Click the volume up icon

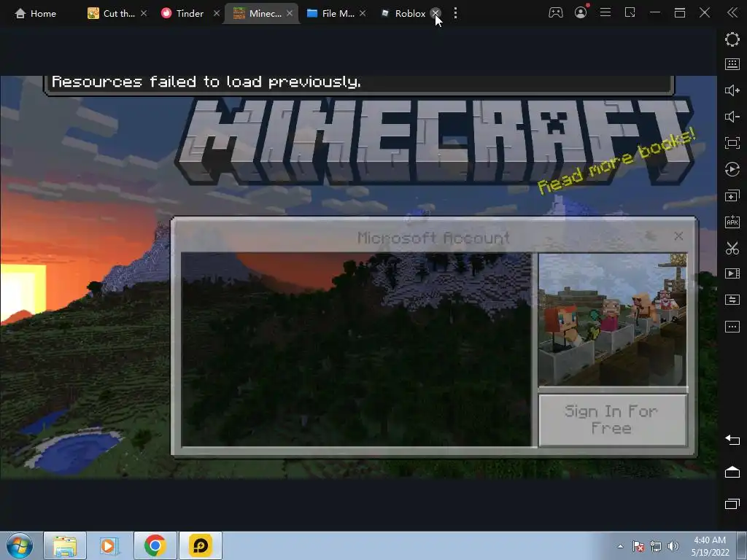(x=732, y=90)
